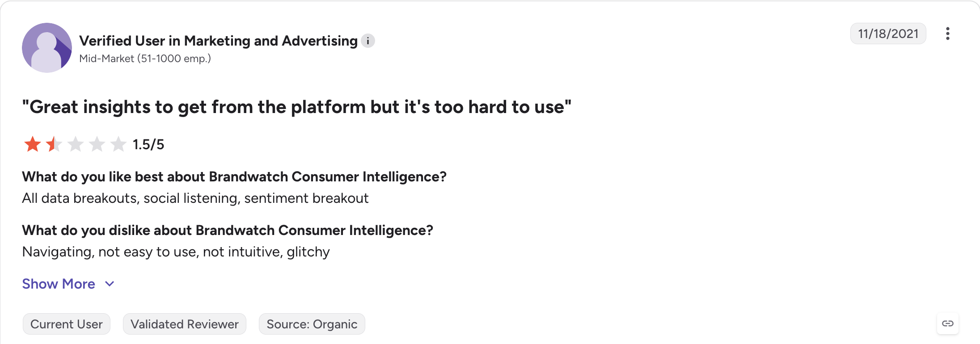Expand the review with Show More
This screenshot has height=344, width=980.
coord(59,284)
